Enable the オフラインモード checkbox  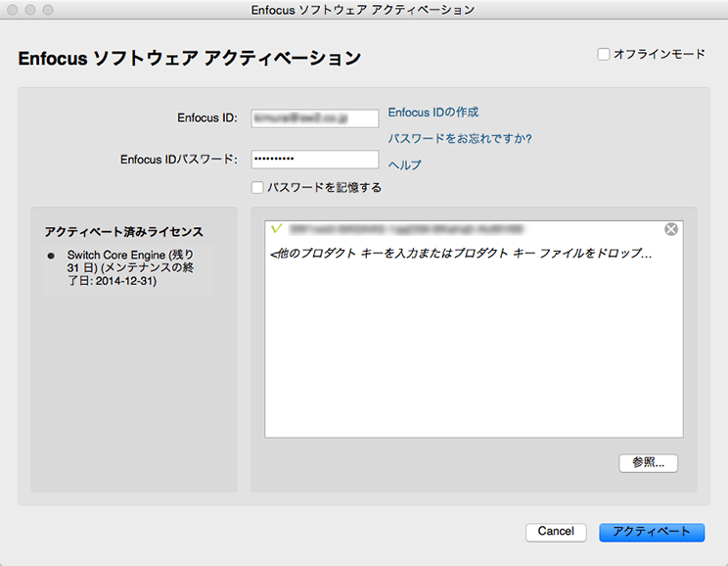click(x=604, y=55)
